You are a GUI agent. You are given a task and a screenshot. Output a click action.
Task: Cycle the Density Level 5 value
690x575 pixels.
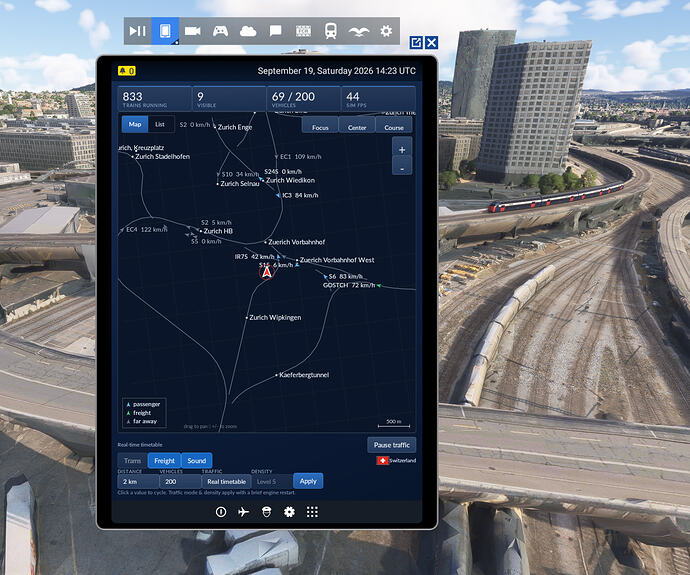tap(272, 481)
